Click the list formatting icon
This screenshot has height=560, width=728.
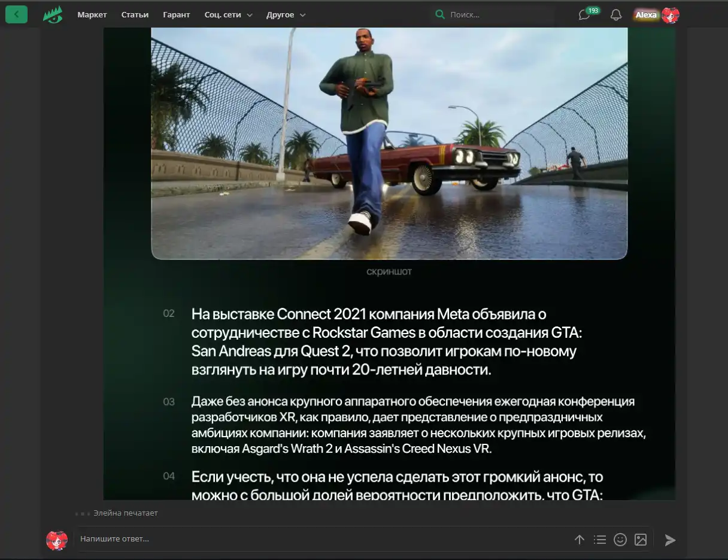coord(599,540)
